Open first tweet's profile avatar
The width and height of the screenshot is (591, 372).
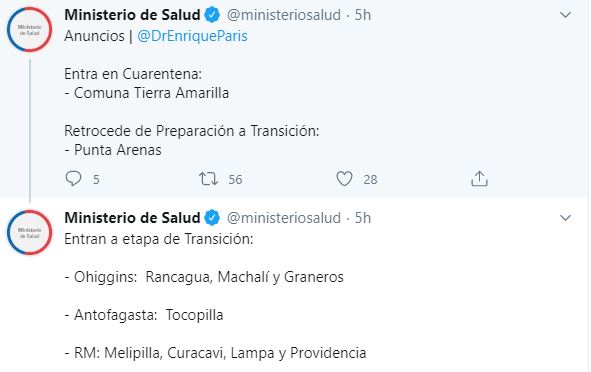[x=29, y=29]
